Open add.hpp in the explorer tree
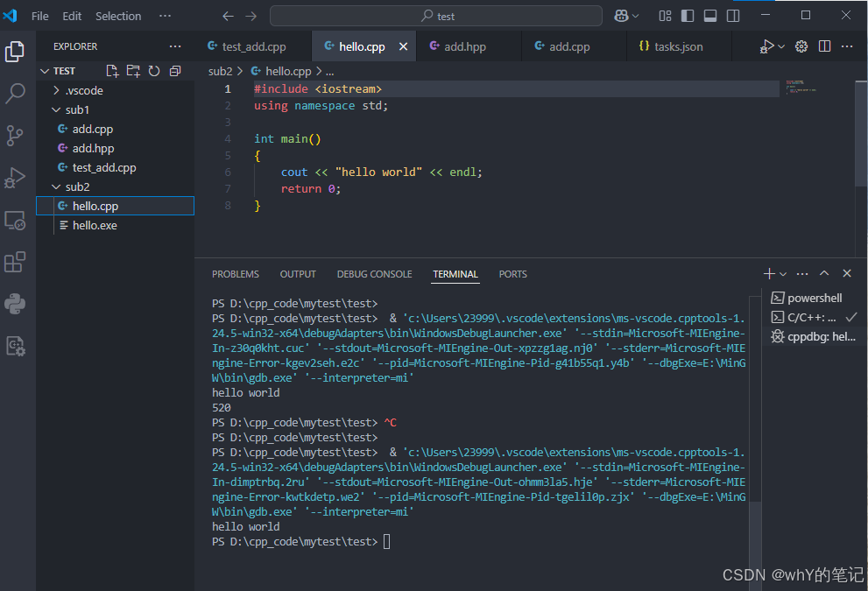Viewport: 868px width, 591px height. point(115,148)
